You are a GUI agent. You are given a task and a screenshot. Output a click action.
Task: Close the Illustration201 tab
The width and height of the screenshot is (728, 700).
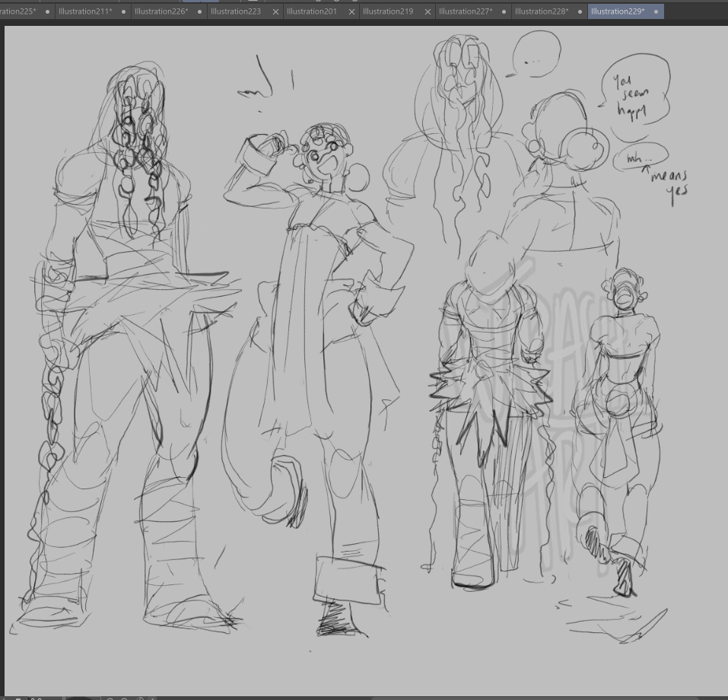[351, 12]
